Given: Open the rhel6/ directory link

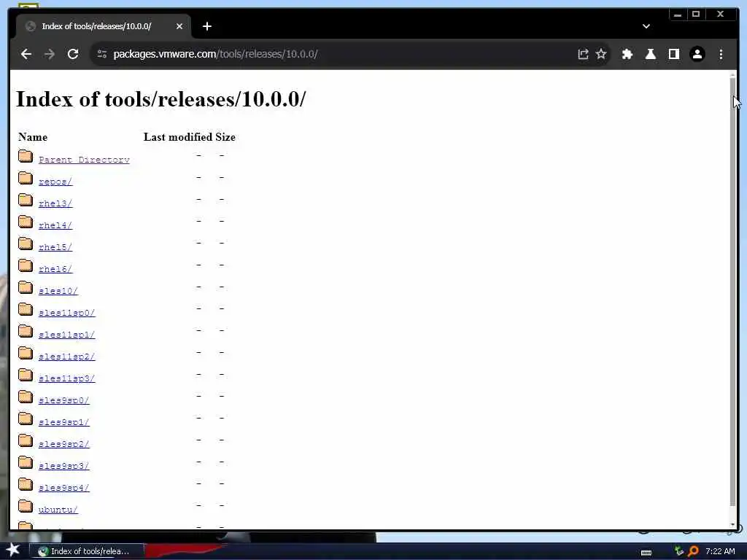Looking at the screenshot, I should point(55,269).
